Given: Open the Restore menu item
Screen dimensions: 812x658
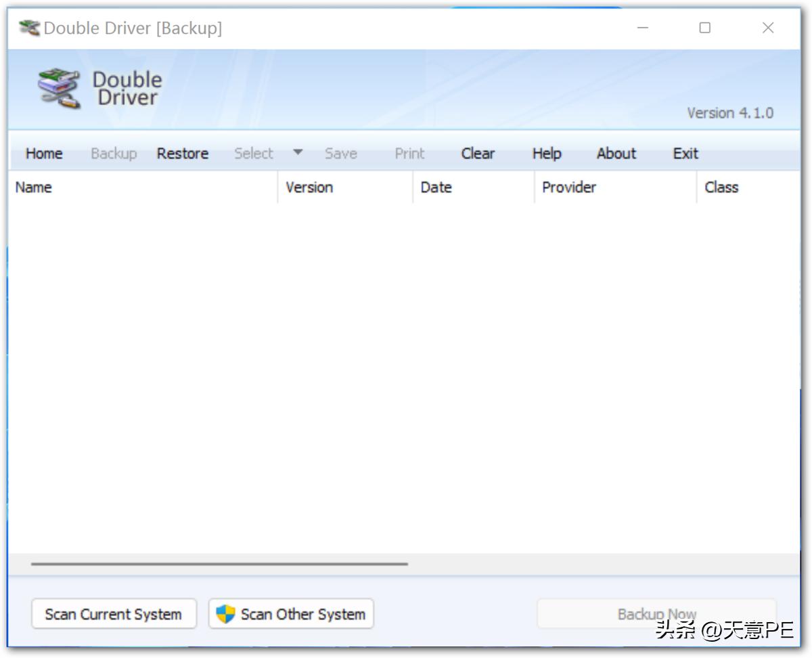Looking at the screenshot, I should [183, 154].
